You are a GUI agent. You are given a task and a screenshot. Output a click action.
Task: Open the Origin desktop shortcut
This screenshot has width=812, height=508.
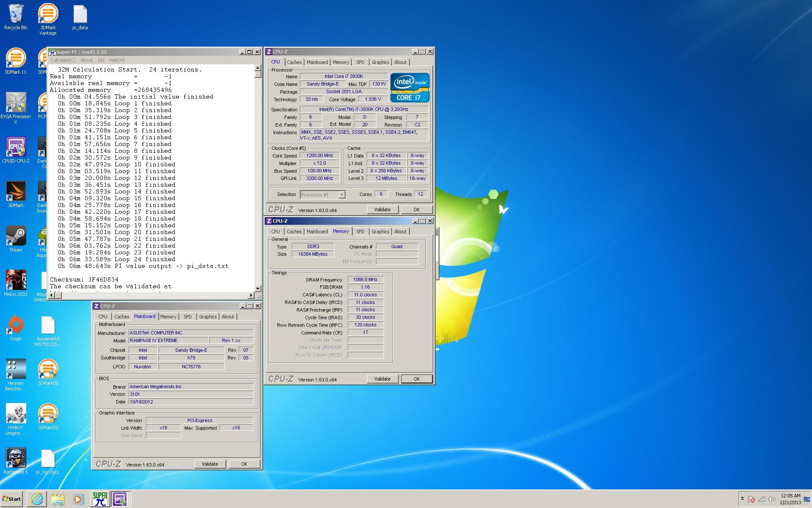16,328
